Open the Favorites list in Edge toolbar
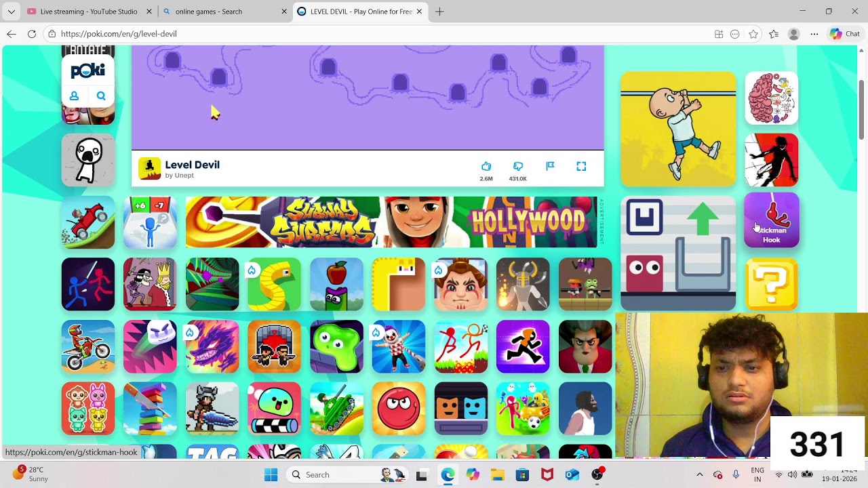 (x=774, y=34)
